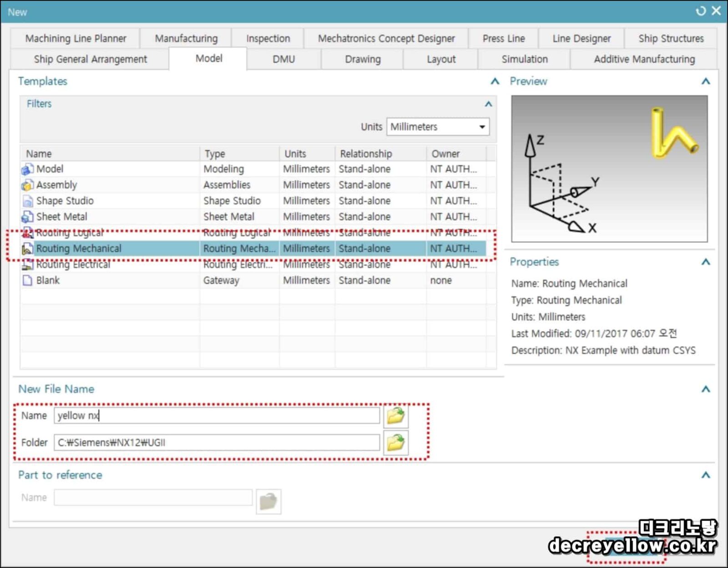The height and width of the screenshot is (568, 728).
Task: Click the pipe model preview thumbnail
Action: 609,169
